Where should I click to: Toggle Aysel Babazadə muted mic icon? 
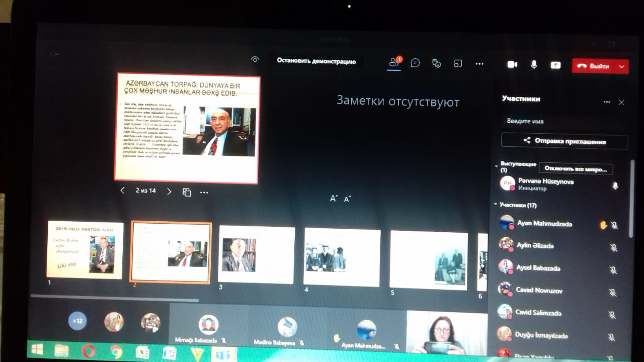pos(613,270)
